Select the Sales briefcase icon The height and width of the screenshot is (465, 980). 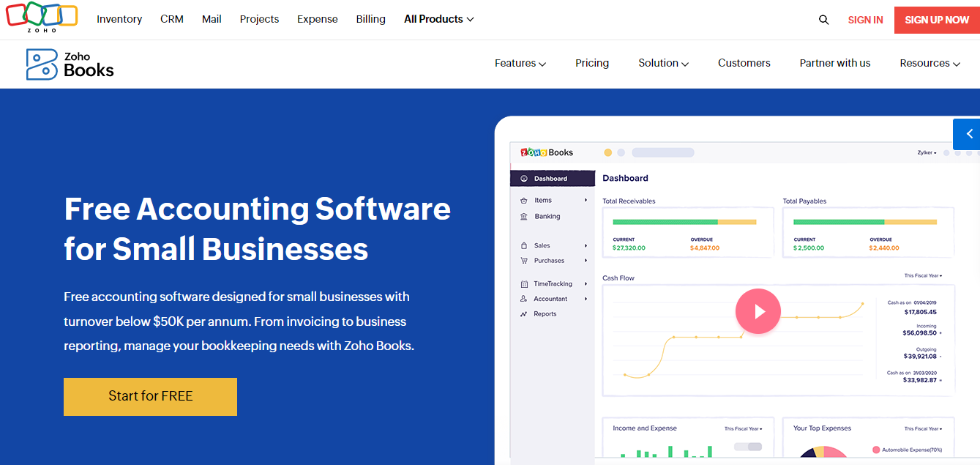point(524,245)
